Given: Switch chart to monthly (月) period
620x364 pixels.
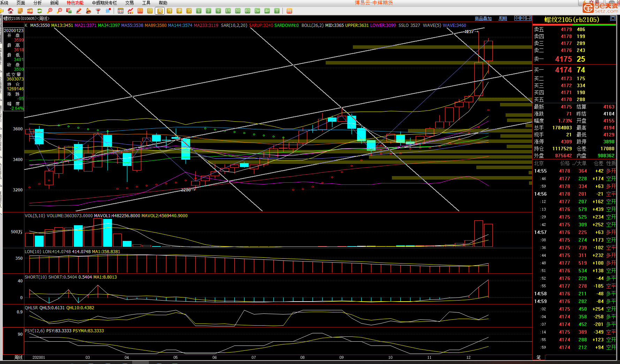Looking at the screenshot, I should pyautogui.click(x=169, y=11).
